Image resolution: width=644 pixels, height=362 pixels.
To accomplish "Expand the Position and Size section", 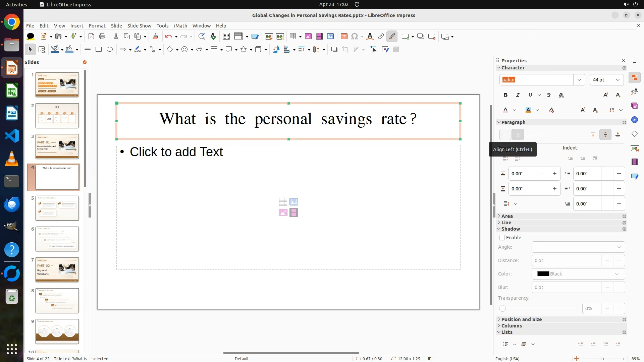I will click(521, 319).
